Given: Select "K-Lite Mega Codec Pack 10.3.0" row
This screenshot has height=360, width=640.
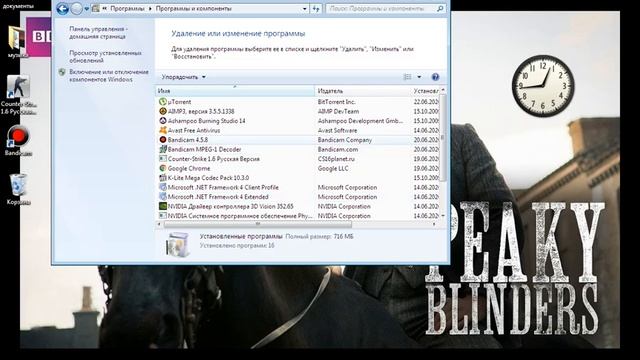Looking at the screenshot, I should click(297, 178).
